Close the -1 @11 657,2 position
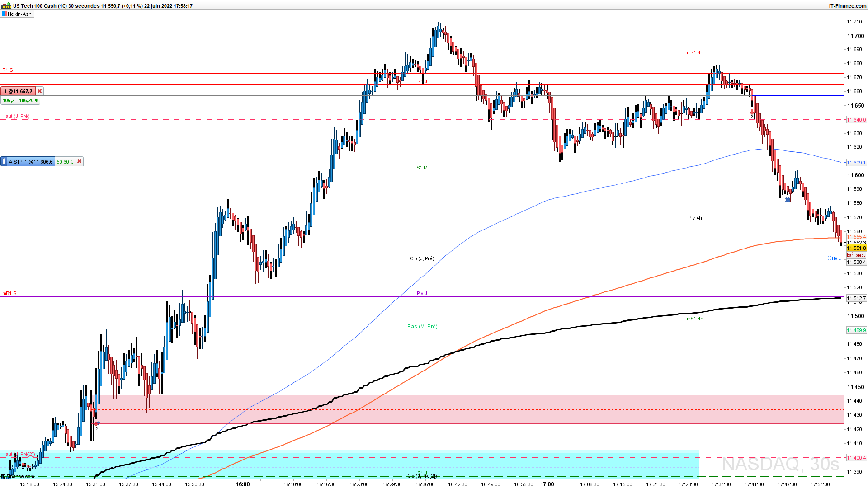Image resolution: width=868 pixels, height=488 pixels. tap(39, 91)
